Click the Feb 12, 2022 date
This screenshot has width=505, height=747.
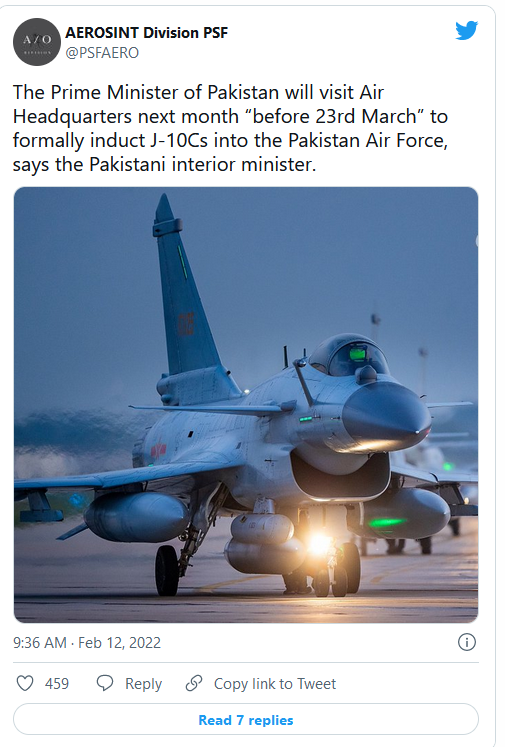click(120, 643)
